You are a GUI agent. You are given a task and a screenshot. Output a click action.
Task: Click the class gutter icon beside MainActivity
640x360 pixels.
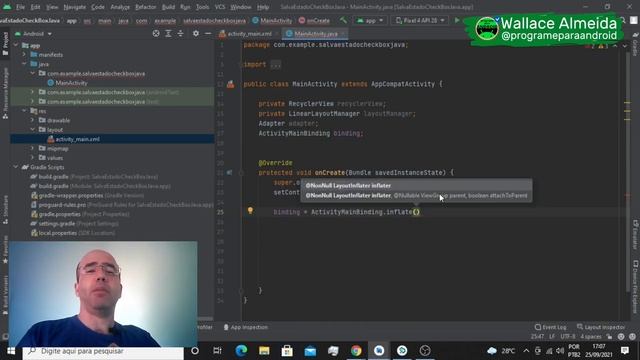click(x=231, y=84)
